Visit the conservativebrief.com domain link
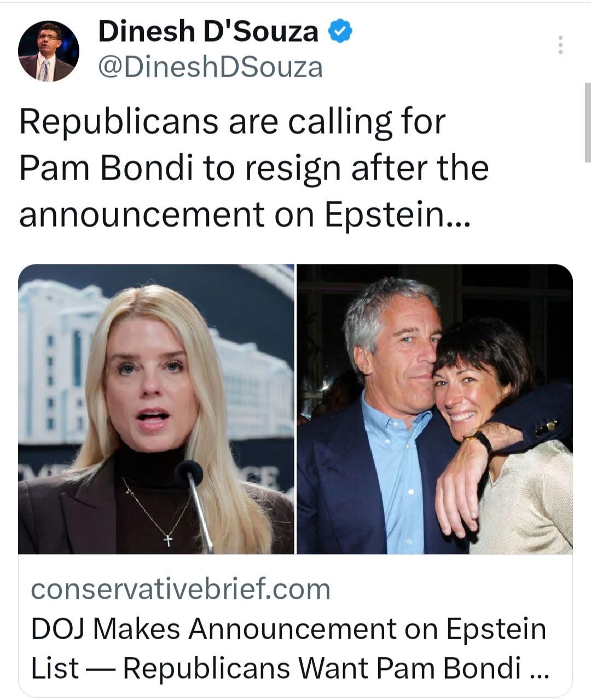Screen dimensions: 591x700 tap(181, 589)
